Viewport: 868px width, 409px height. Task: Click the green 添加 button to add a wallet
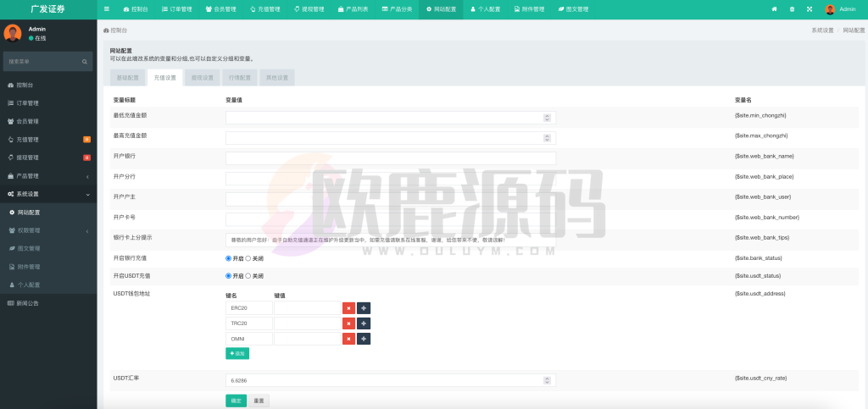tap(237, 353)
